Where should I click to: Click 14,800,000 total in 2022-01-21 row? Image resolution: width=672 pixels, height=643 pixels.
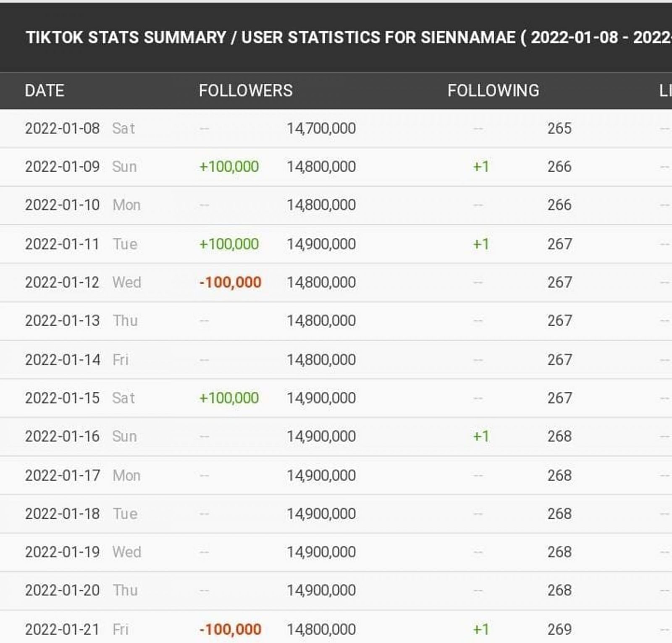pyautogui.click(x=321, y=630)
